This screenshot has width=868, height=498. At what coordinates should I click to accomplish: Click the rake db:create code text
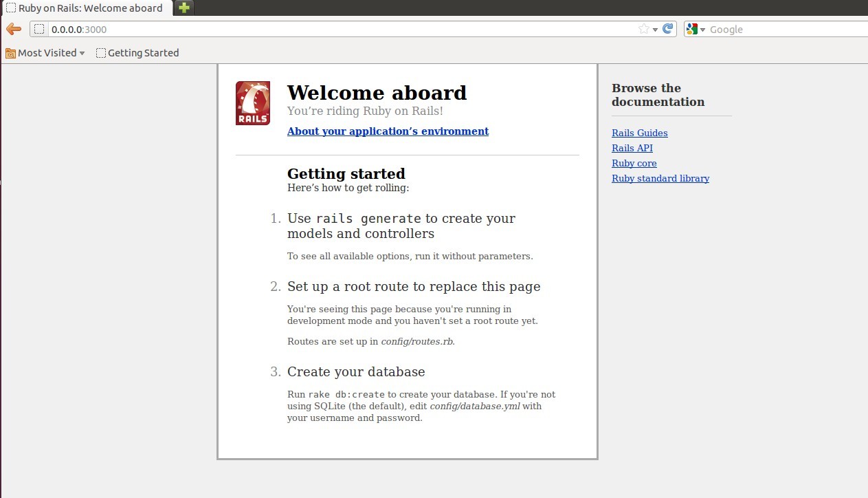pos(346,395)
